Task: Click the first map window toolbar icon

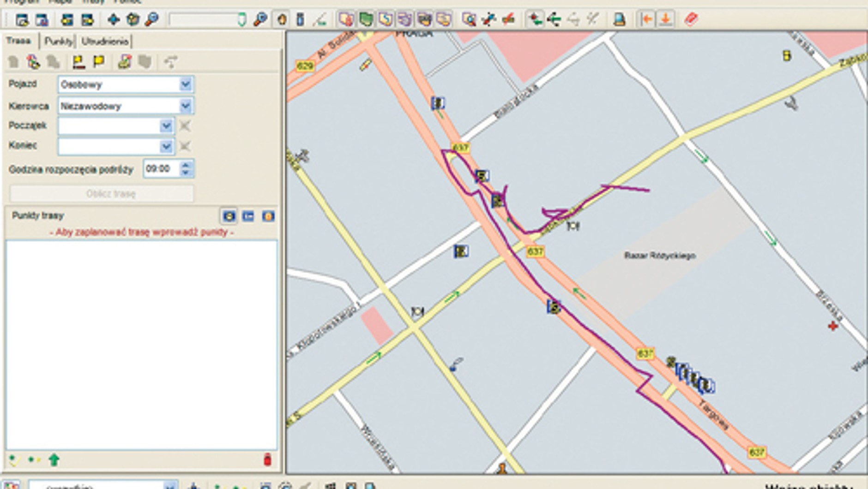Action: tap(22, 19)
